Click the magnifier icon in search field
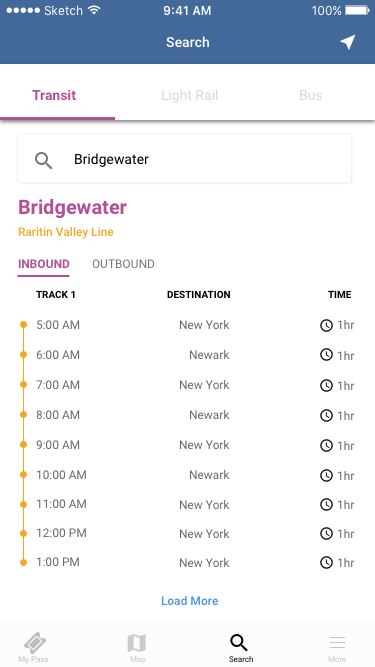The width and height of the screenshot is (375, 667). point(43,161)
